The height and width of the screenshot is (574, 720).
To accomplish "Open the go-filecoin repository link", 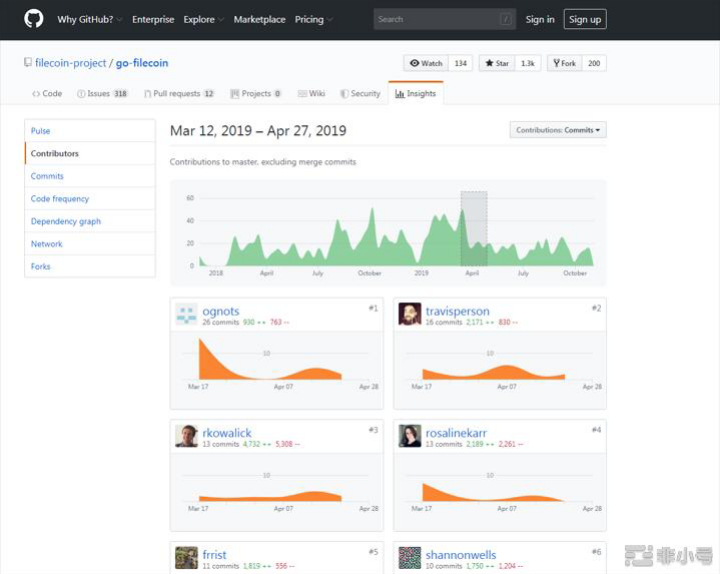I will point(142,63).
